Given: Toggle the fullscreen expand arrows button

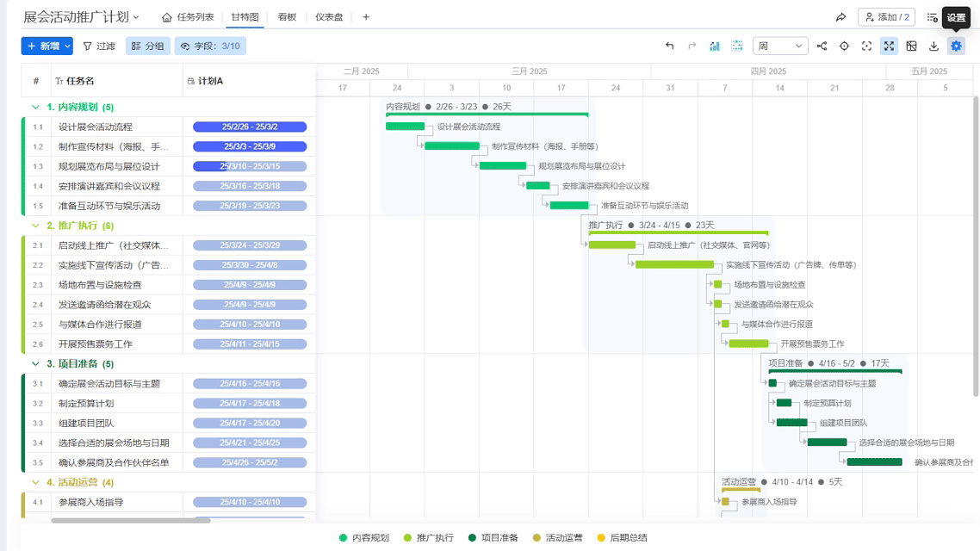Looking at the screenshot, I should pos(889,46).
